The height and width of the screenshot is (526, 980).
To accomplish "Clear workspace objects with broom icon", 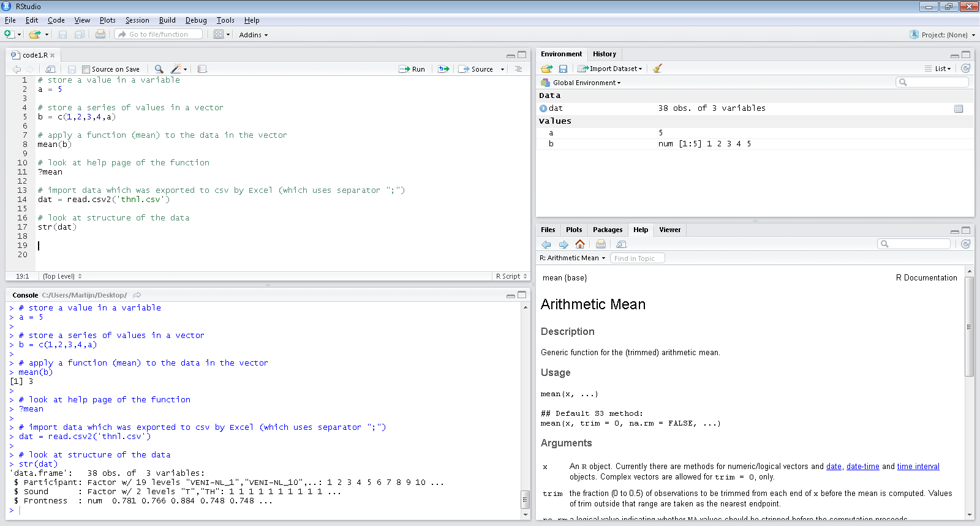I will [657, 69].
